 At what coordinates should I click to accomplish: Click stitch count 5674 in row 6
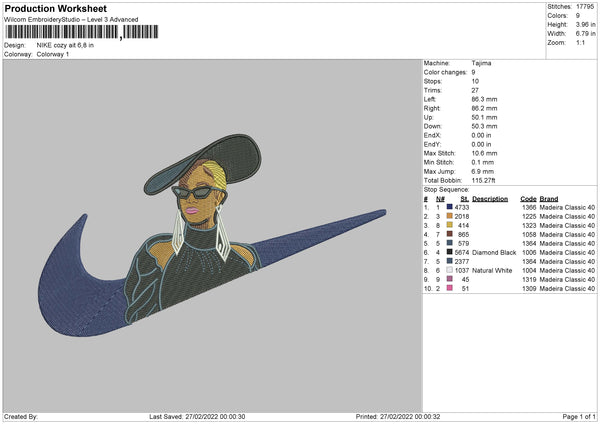point(462,253)
